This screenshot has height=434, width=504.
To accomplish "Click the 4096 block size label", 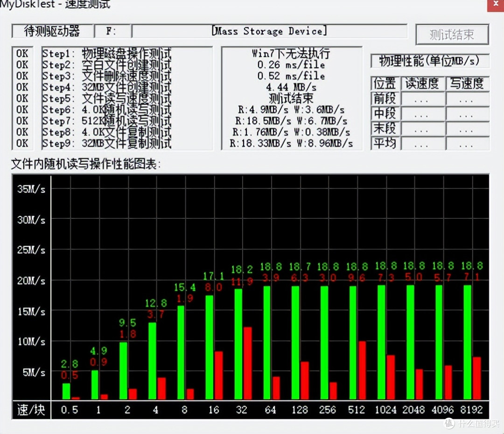I will coord(442,410).
